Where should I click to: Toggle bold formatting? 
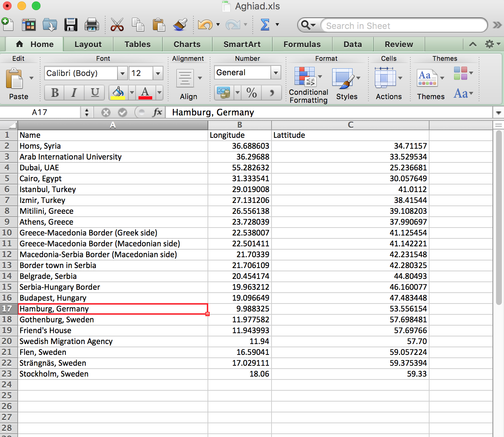point(55,93)
